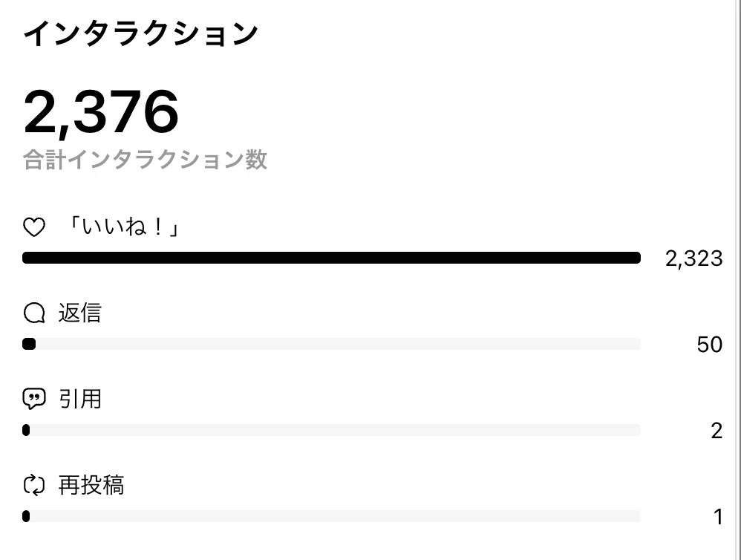Click the quote bubble icon next to 引用
This screenshot has width=741, height=560.
coord(34,399)
